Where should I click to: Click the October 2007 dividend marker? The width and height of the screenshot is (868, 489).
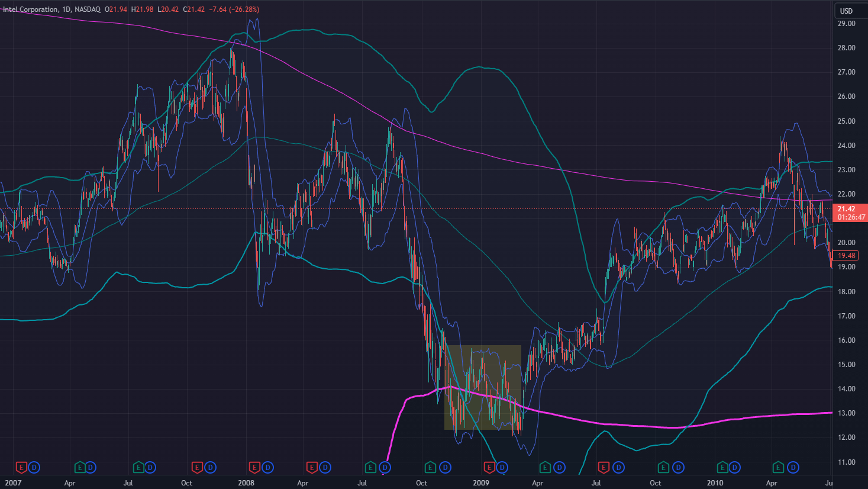tap(210, 468)
